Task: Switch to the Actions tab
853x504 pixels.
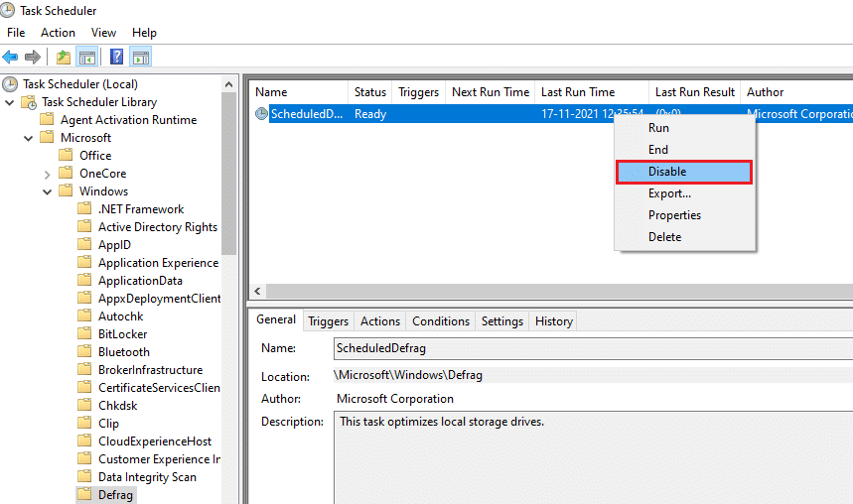Action: click(380, 321)
